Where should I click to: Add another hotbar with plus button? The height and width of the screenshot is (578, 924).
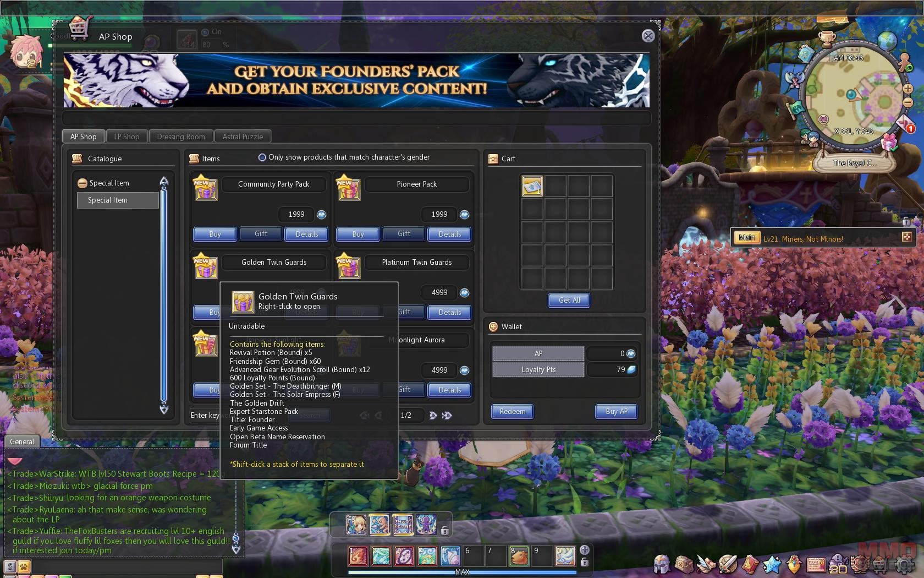tap(585, 550)
